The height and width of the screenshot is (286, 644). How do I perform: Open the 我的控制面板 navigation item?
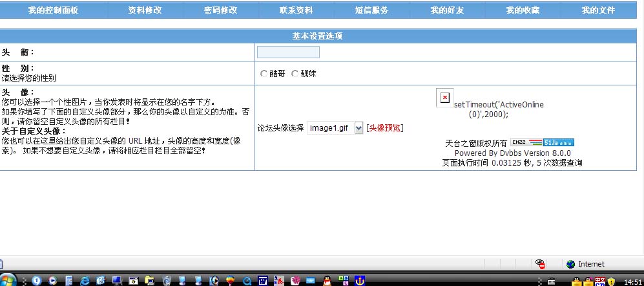click(x=54, y=10)
